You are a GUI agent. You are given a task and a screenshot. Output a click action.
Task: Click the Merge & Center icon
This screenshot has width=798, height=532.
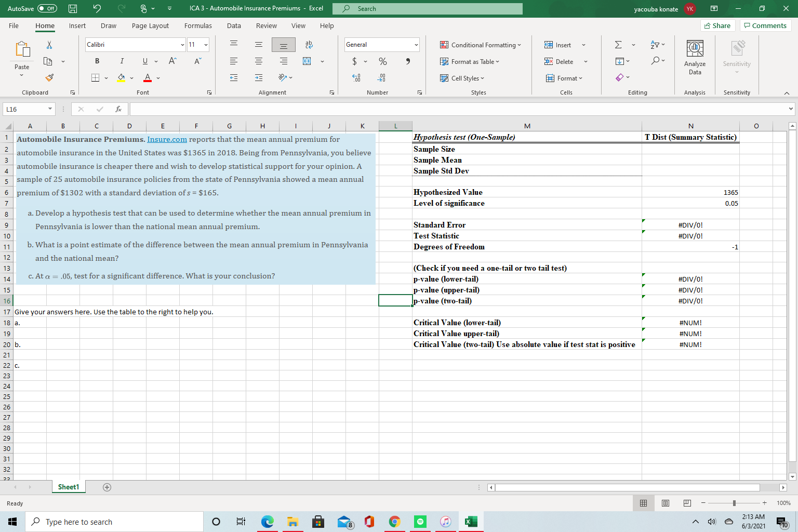[x=307, y=61]
